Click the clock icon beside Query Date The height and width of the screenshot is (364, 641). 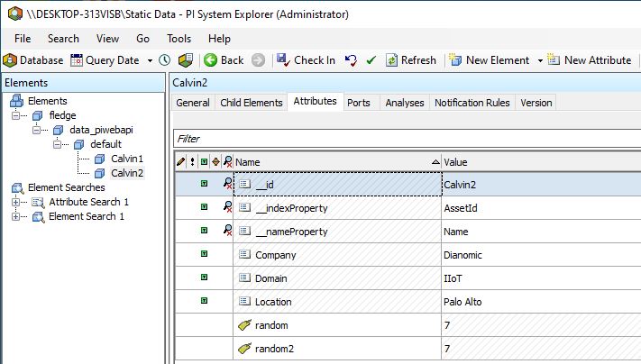[164, 60]
